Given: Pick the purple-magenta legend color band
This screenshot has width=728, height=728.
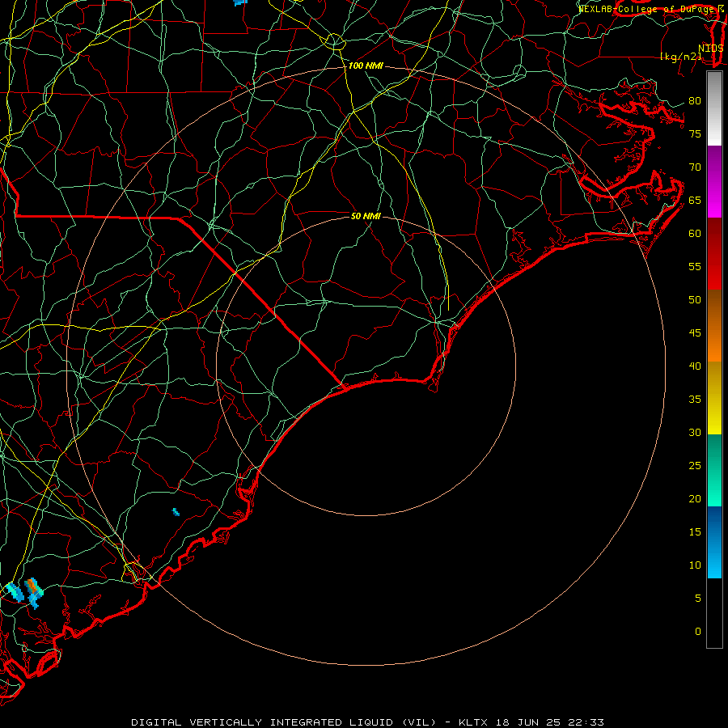Looking at the screenshot, I should click(x=714, y=181).
